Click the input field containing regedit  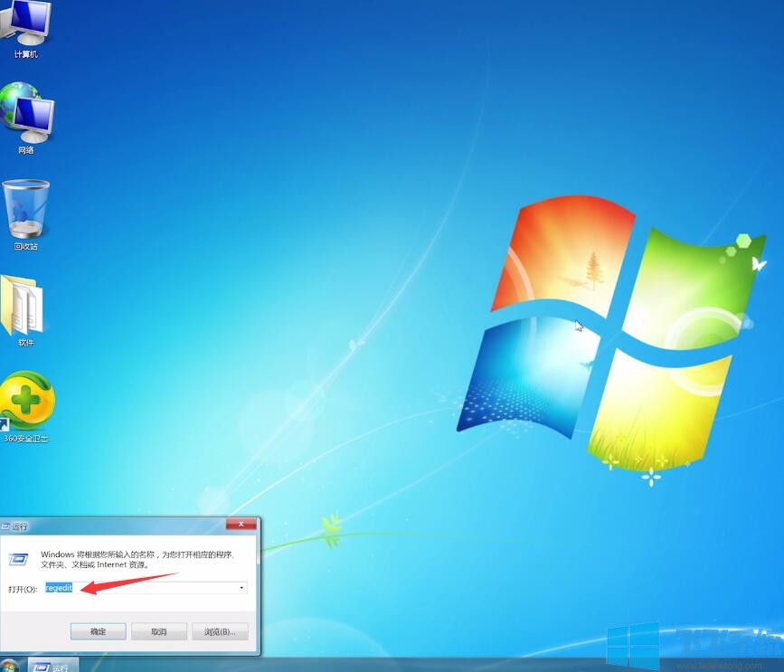[145, 588]
